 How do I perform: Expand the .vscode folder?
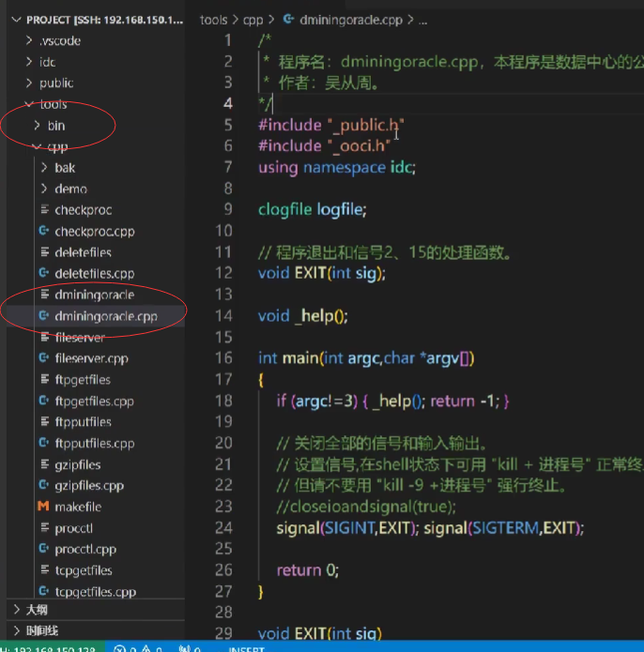pyautogui.click(x=29, y=40)
